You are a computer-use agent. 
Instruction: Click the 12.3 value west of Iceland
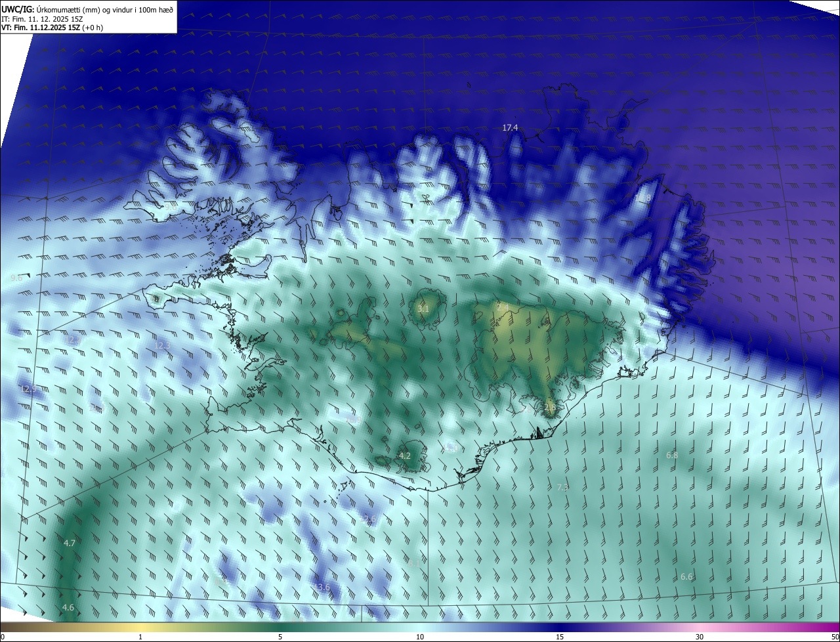coord(162,345)
